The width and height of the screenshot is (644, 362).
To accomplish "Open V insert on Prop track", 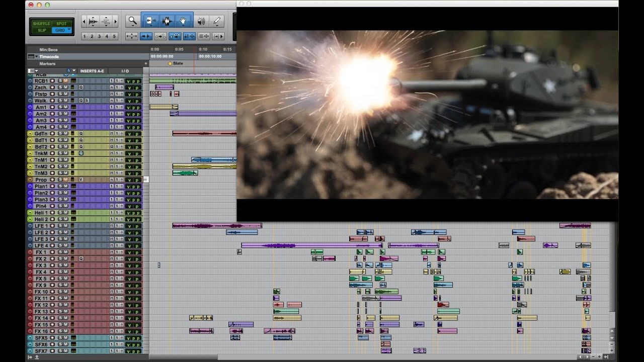I will [81, 179].
